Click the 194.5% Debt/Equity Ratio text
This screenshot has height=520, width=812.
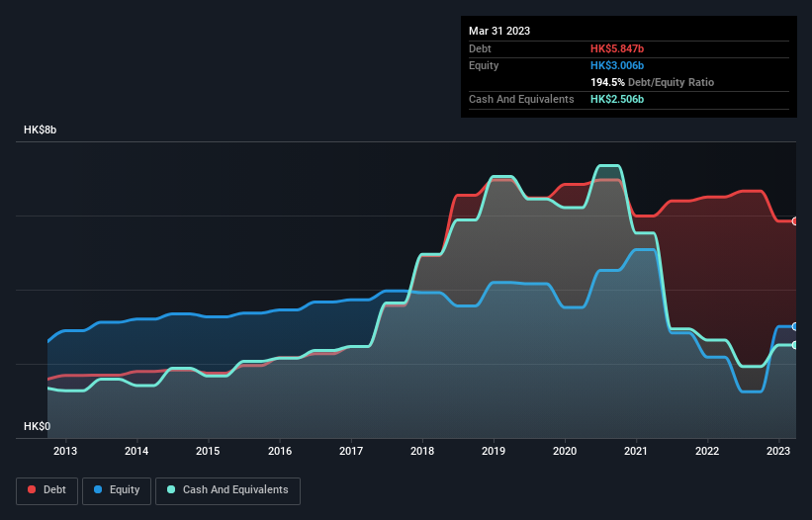click(x=652, y=82)
